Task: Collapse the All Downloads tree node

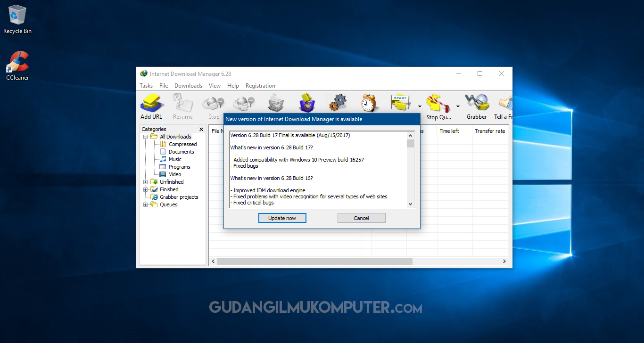Action: pyautogui.click(x=146, y=137)
